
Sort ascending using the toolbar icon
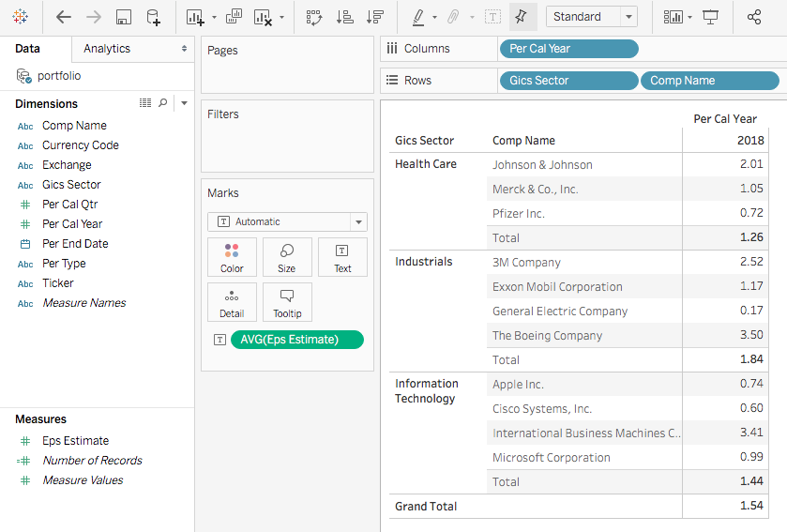344,17
